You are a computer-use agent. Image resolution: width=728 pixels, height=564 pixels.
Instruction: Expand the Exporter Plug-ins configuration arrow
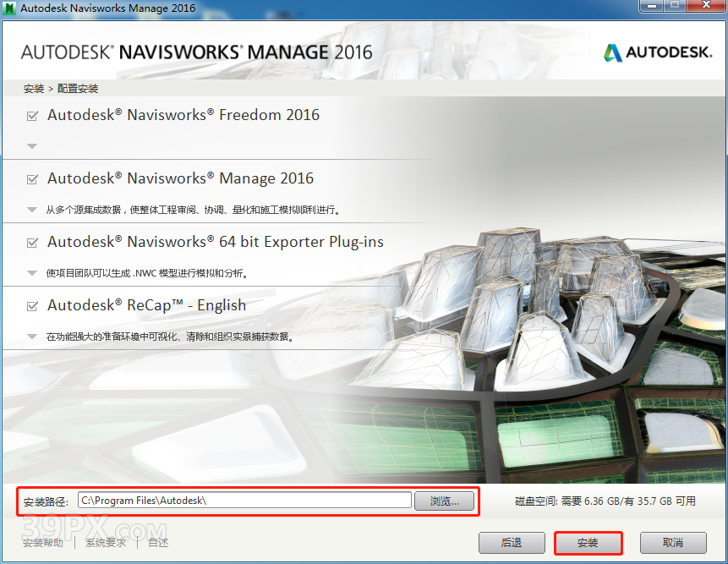pyautogui.click(x=32, y=273)
